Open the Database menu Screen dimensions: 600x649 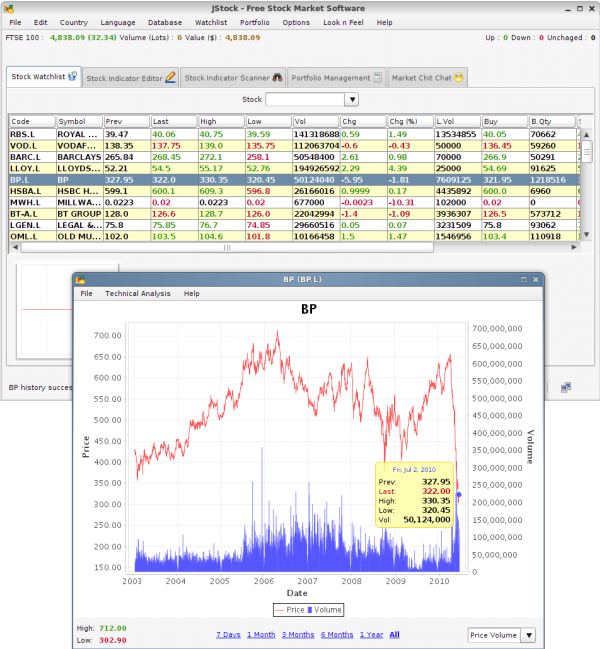click(165, 22)
